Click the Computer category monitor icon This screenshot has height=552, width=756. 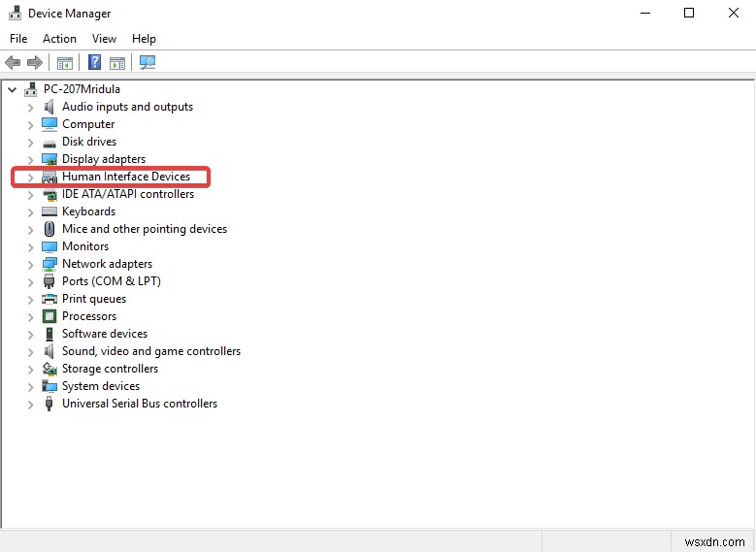[49, 124]
